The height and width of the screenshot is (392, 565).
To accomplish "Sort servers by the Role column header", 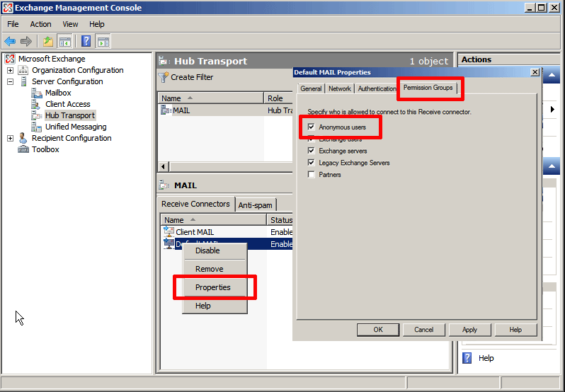I will pos(278,98).
